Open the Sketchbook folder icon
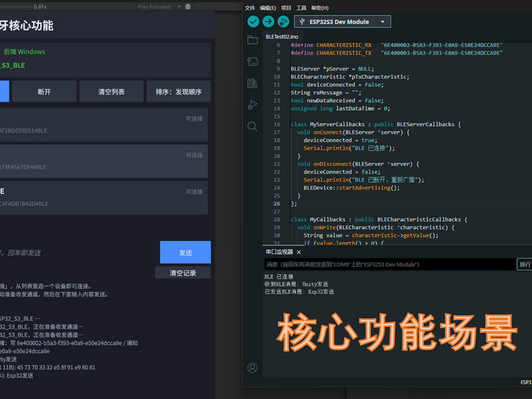Viewport: 532px width, 399px height. pos(253,40)
